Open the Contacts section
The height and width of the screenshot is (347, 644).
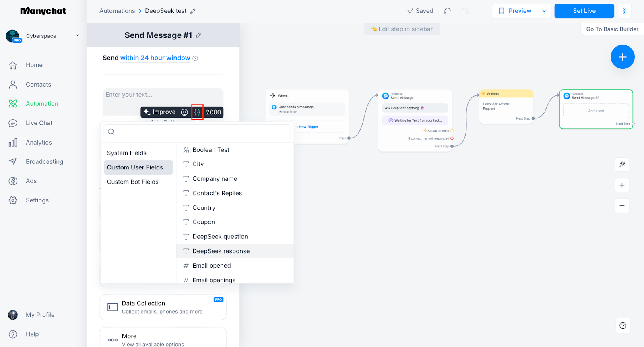(x=39, y=85)
